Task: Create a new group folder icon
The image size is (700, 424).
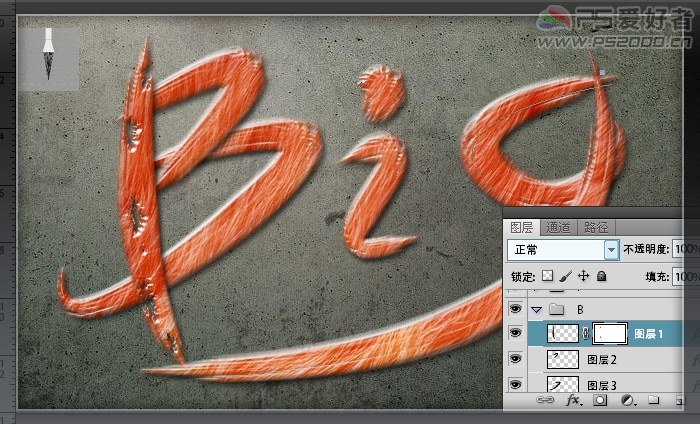Action: point(654,399)
